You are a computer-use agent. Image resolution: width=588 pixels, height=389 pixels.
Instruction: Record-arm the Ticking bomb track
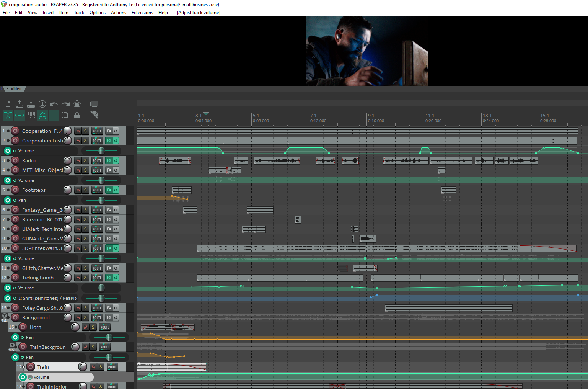pos(15,278)
